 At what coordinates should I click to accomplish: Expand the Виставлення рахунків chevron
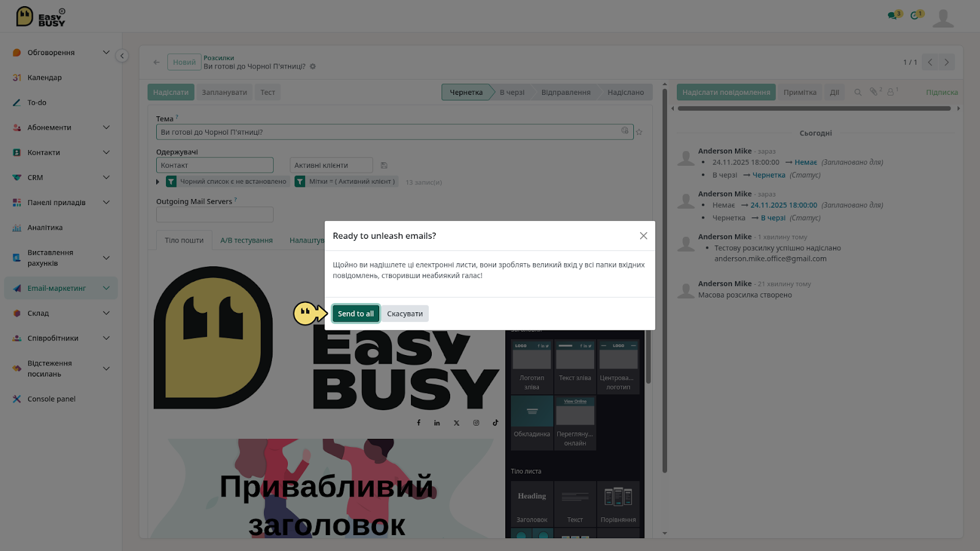[x=106, y=258]
